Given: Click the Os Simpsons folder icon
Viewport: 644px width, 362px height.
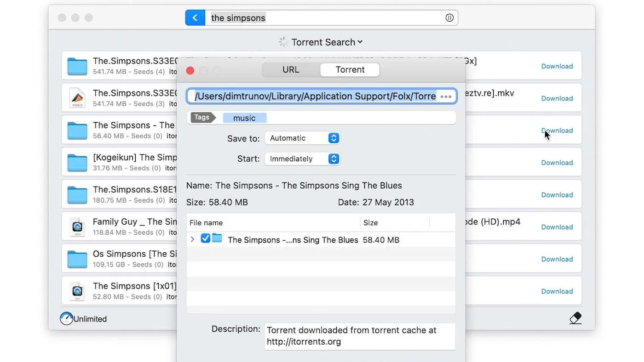Looking at the screenshot, I should tap(77, 259).
